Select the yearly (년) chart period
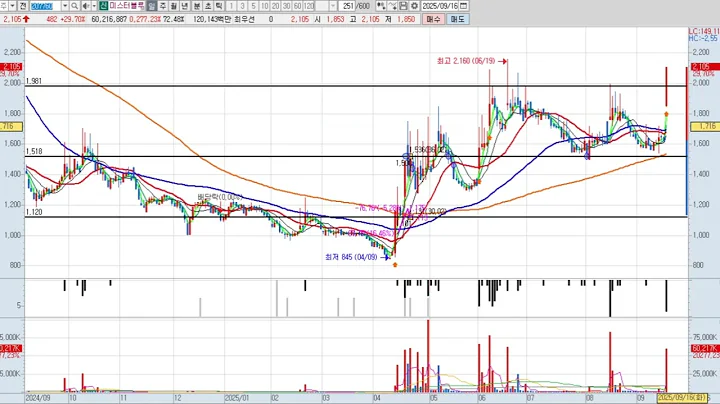The width and height of the screenshot is (720, 404). [185, 6]
